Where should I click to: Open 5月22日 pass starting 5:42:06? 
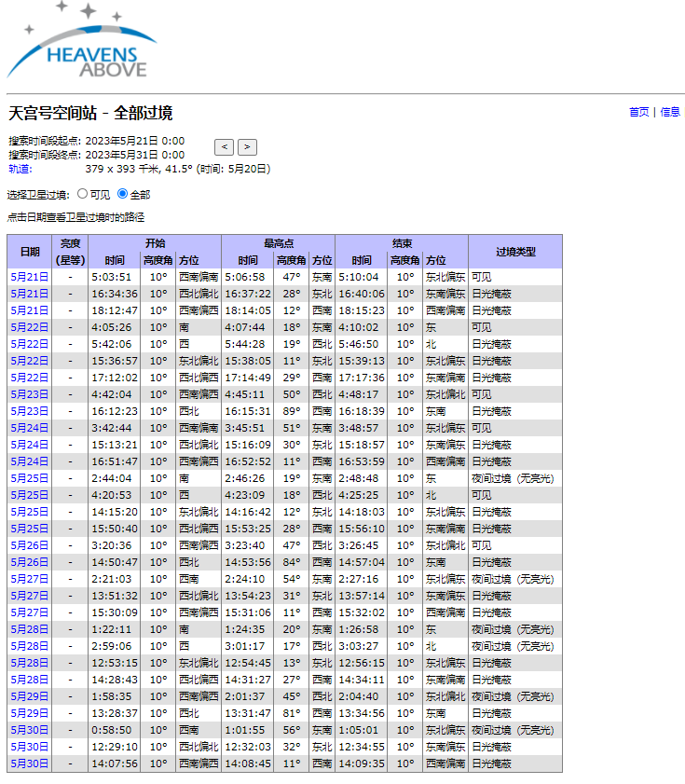point(30,344)
